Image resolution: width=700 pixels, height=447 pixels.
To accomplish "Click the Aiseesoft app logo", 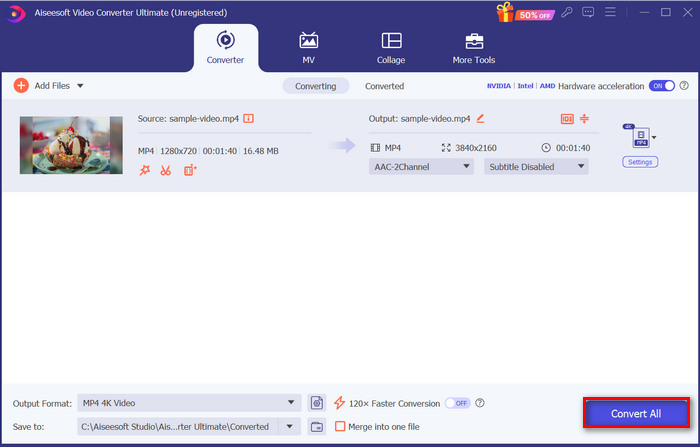I will [16, 13].
